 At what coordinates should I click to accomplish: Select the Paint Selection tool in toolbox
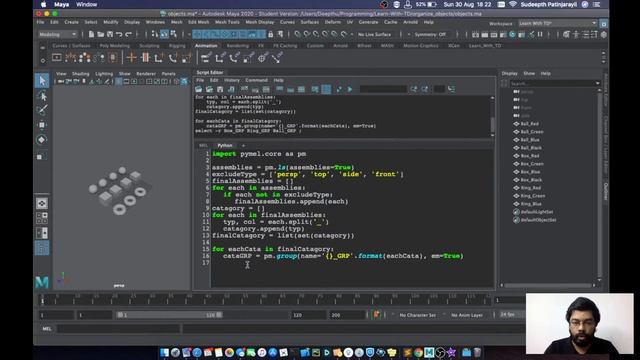(x=42, y=110)
